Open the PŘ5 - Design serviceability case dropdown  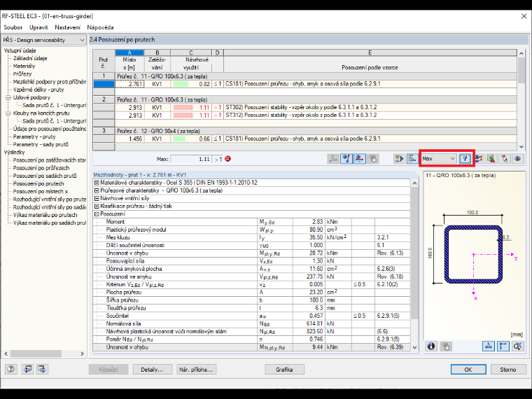44,40
